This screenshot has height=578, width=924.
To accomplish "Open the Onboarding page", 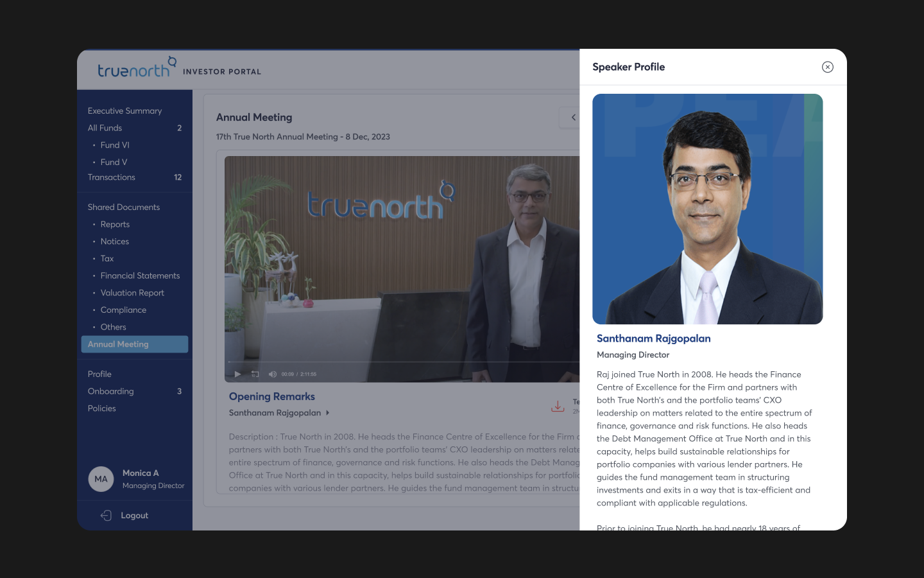I will tap(110, 391).
